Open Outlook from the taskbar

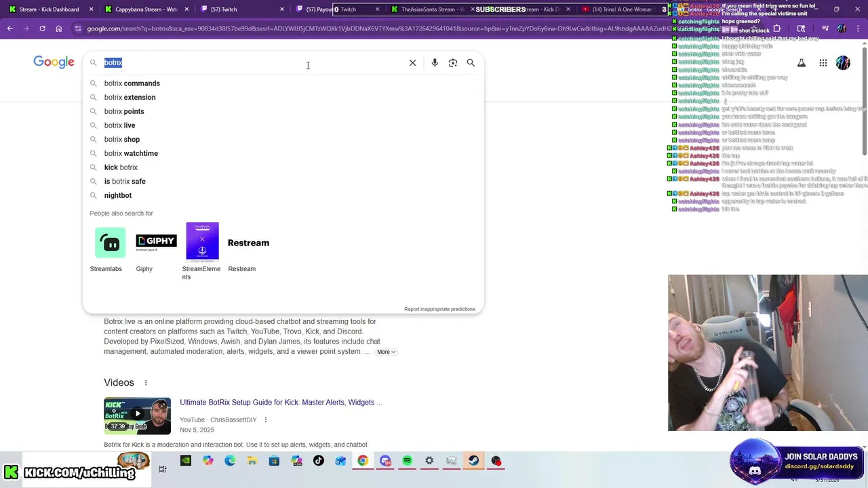click(x=340, y=461)
